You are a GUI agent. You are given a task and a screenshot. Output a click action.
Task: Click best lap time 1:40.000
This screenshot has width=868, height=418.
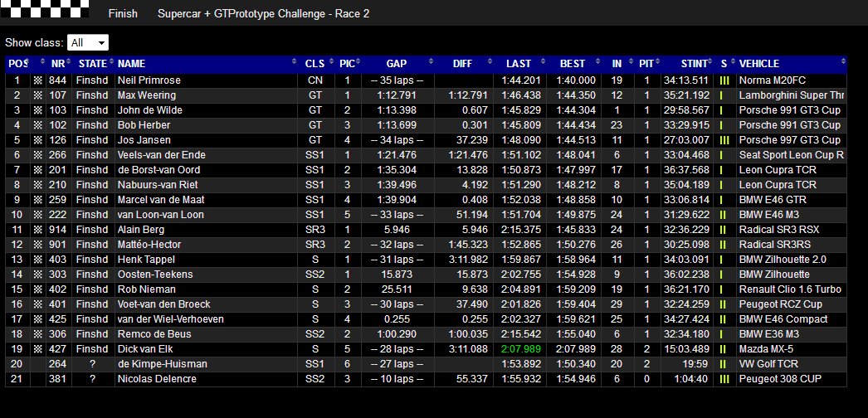click(x=576, y=80)
